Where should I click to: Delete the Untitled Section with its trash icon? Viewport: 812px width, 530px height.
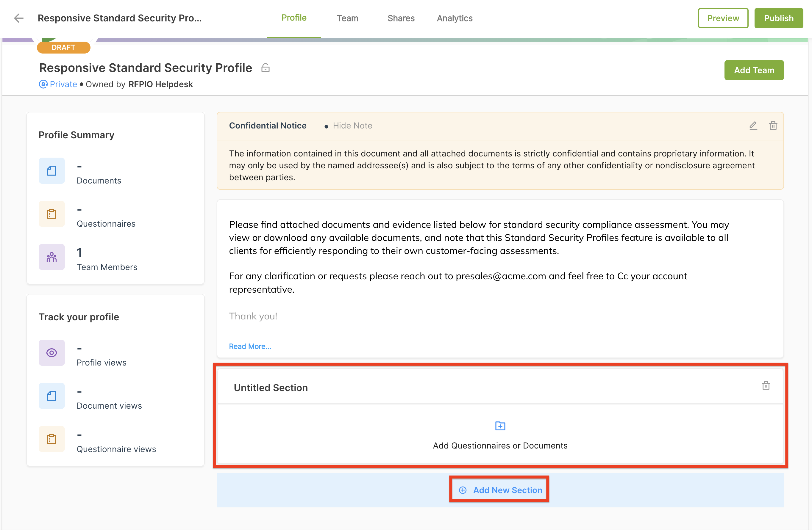(766, 385)
